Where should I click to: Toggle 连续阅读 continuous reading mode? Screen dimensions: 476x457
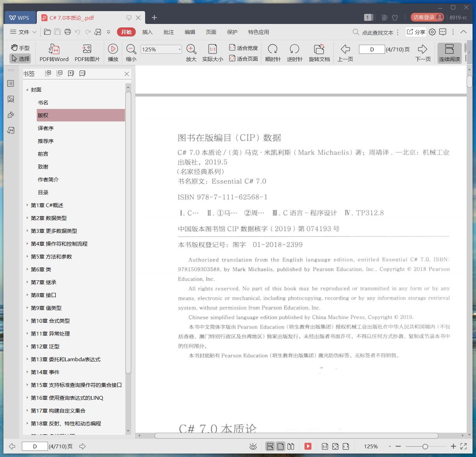[449, 53]
